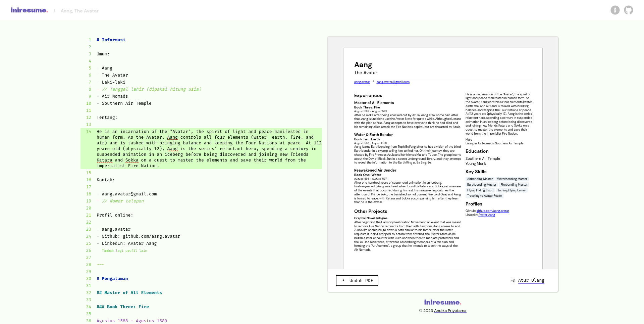Open Avatar Aang LinkedIn link in preview
Viewport: 644px width, 324px height.
(x=486, y=215)
